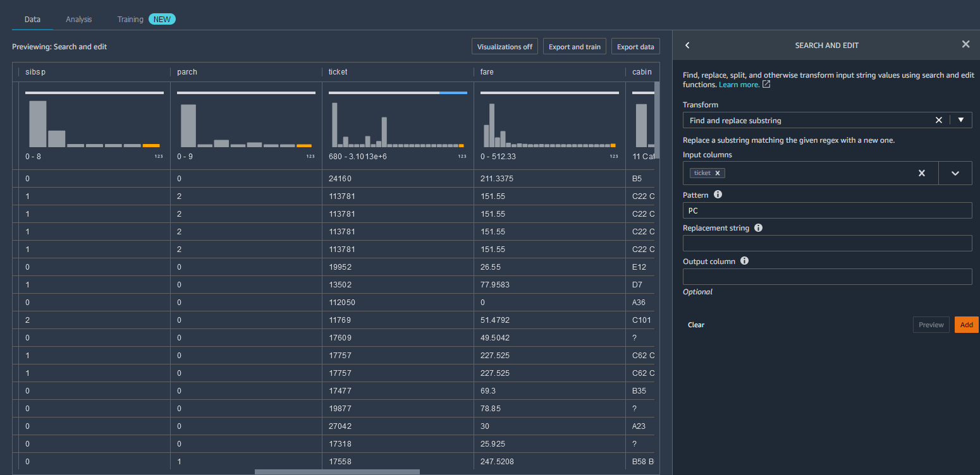Toggle the Visualizations off button

505,47
